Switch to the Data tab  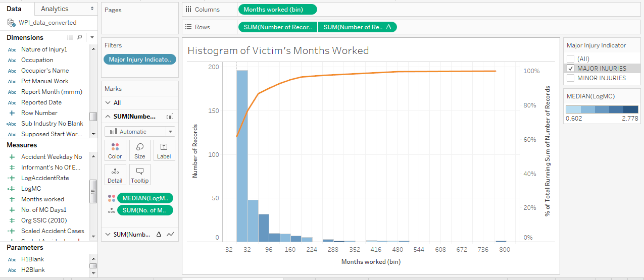point(14,9)
